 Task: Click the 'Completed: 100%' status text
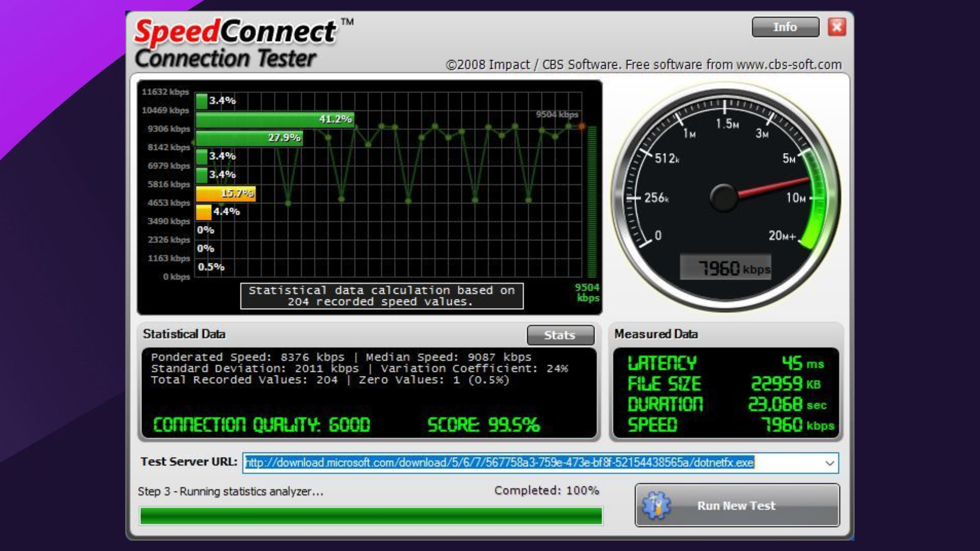(547, 490)
